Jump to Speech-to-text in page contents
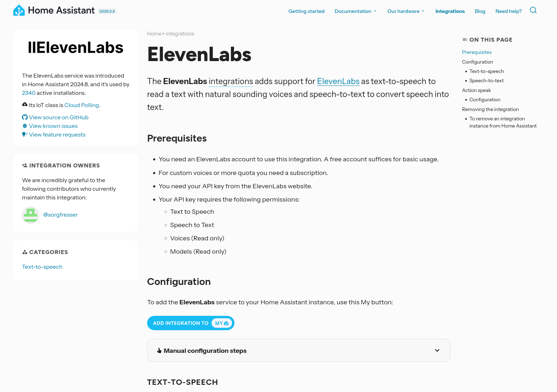The width and height of the screenshot is (557, 392). pos(486,80)
